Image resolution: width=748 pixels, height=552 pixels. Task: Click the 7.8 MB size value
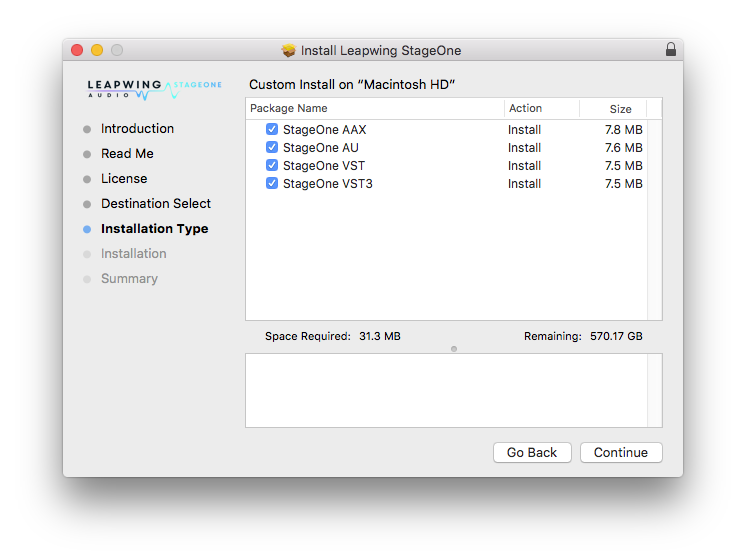[x=623, y=130]
